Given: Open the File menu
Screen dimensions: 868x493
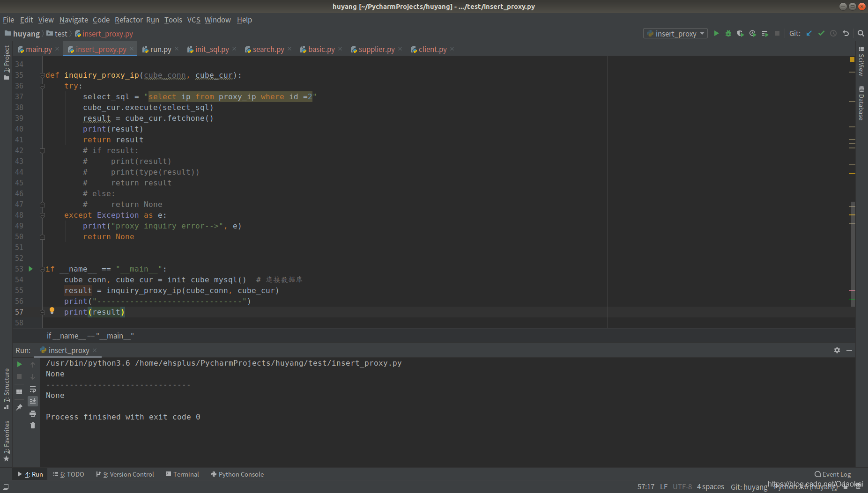Looking at the screenshot, I should coord(8,20).
